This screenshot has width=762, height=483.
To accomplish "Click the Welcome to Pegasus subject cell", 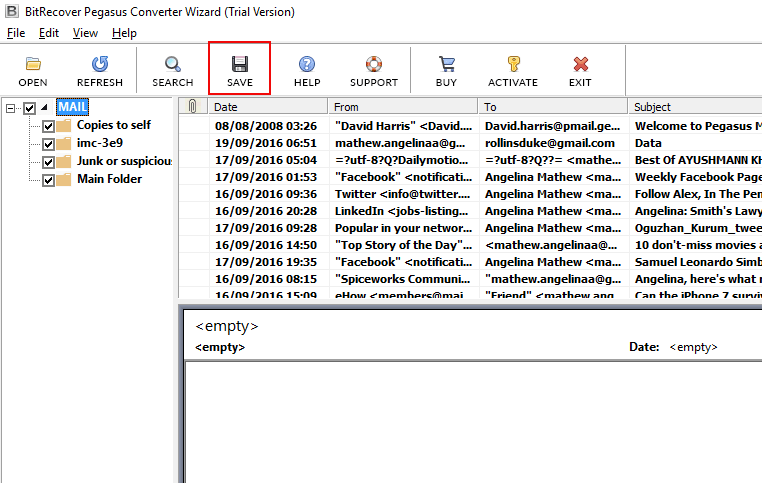I will click(698, 126).
